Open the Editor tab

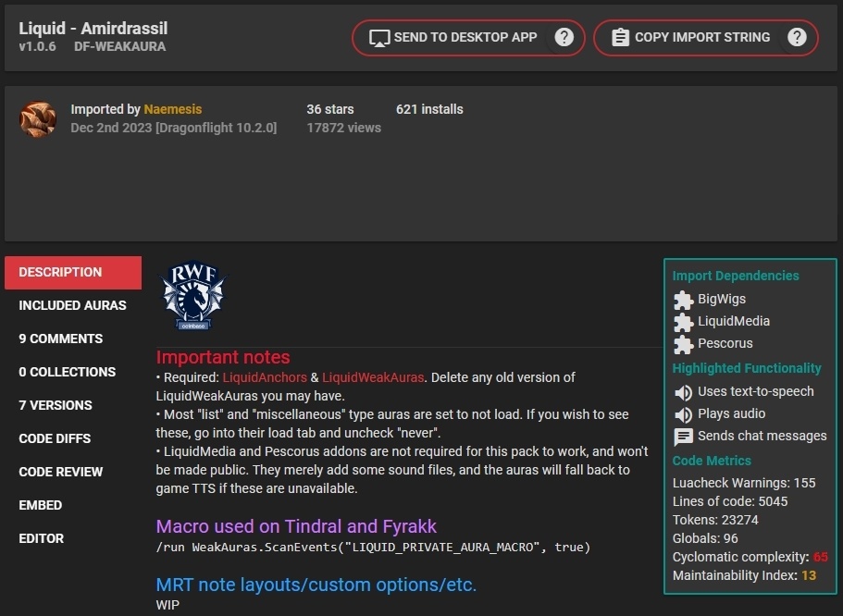tap(73, 538)
